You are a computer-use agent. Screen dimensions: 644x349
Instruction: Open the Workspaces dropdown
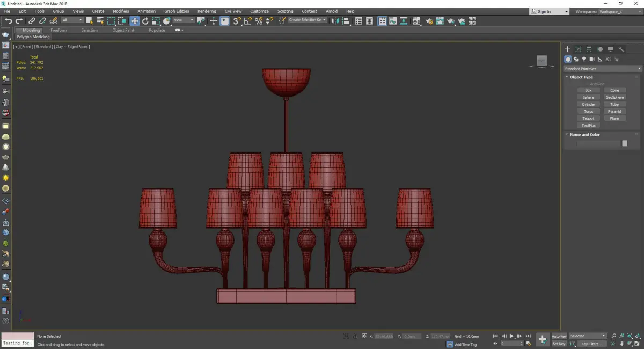[x=619, y=11]
